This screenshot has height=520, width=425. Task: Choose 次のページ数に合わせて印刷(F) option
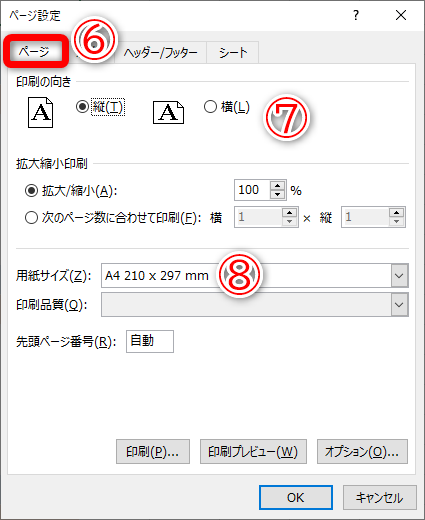(x=31, y=218)
